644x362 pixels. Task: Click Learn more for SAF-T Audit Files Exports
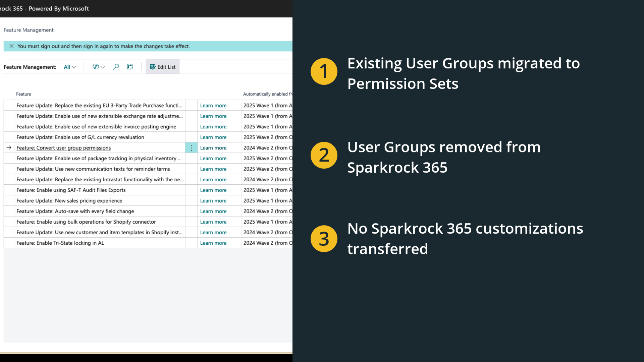click(x=213, y=190)
